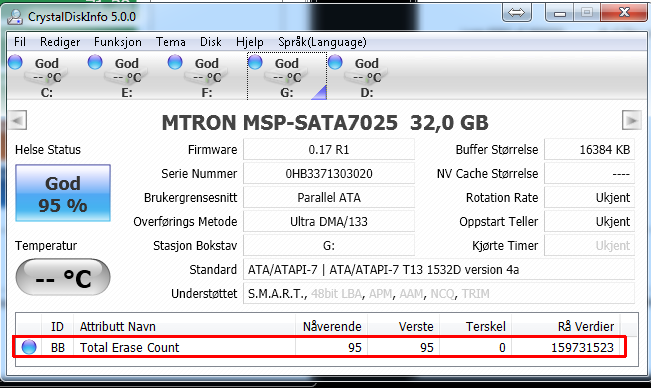This screenshot has height=388, width=651.
Task: Click the threshold value 0 in the BB row
Action: point(502,347)
